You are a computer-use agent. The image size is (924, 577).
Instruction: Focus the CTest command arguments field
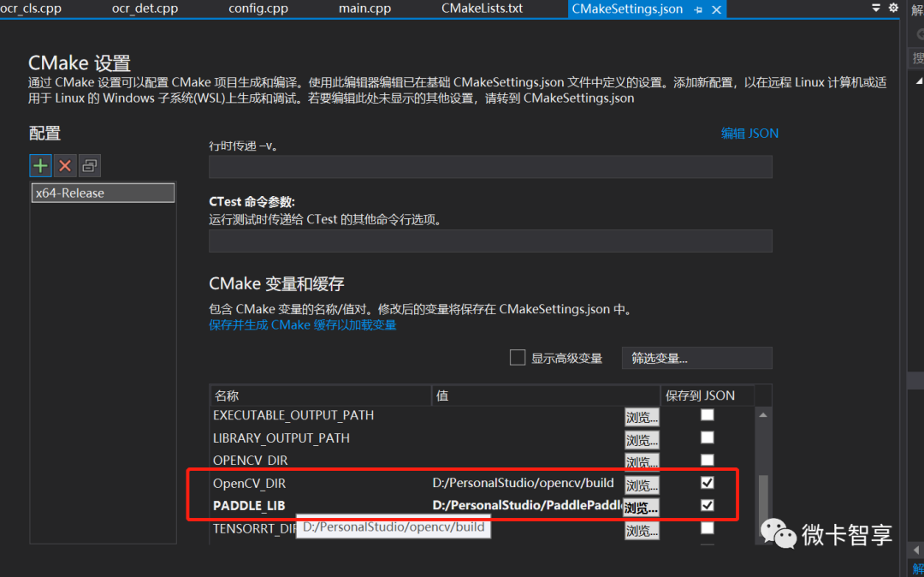click(490, 241)
